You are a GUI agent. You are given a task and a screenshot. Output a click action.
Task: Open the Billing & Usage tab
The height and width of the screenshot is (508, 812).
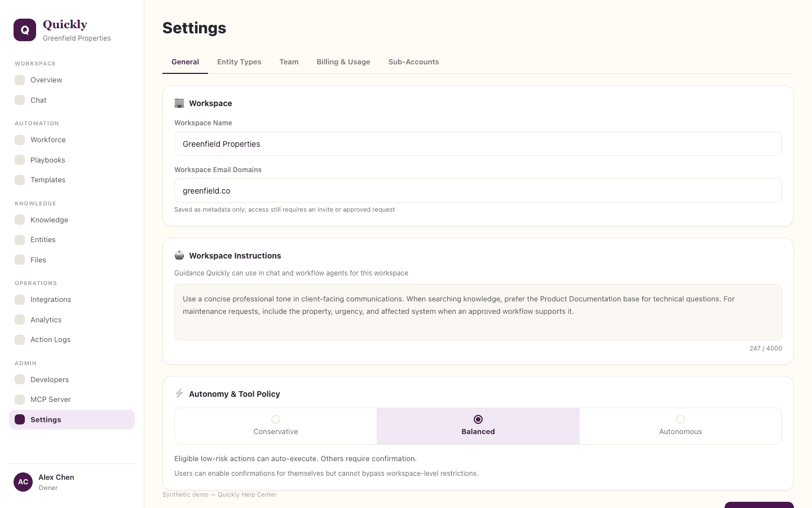[x=343, y=62]
